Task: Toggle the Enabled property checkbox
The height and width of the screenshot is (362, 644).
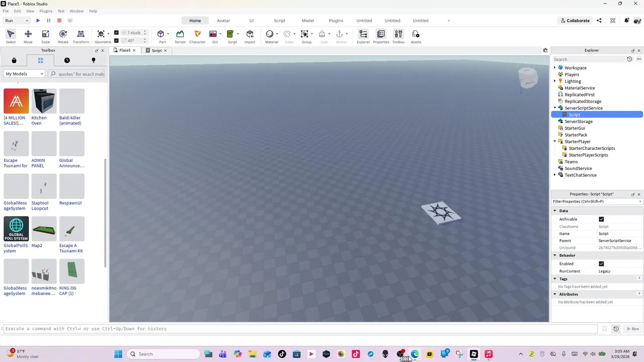Action: (601, 263)
